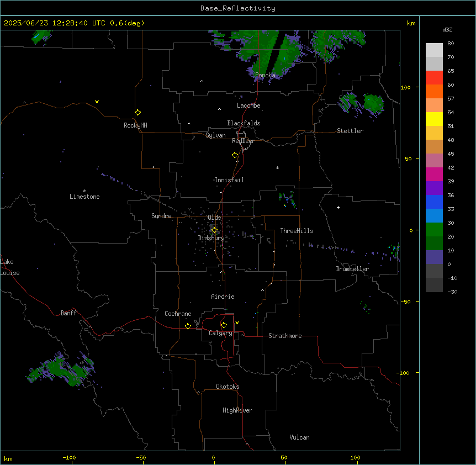Select the Sundre city label
The height and width of the screenshot is (465, 476).
coord(161,216)
